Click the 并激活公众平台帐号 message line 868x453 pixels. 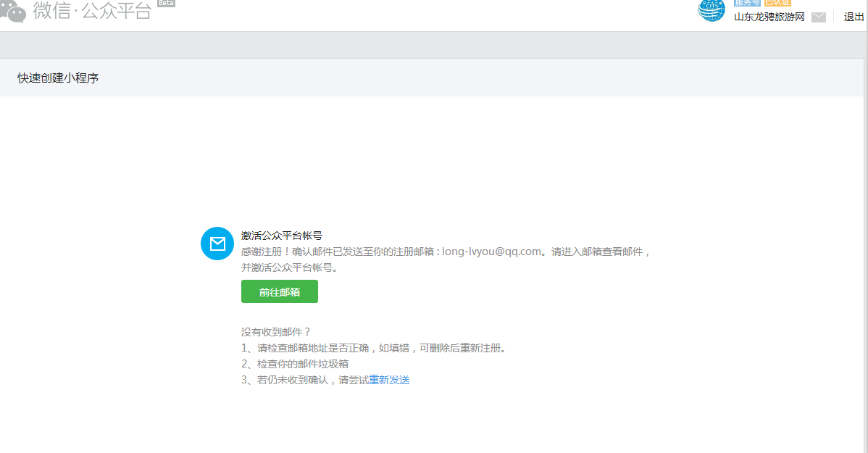tap(290, 267)
